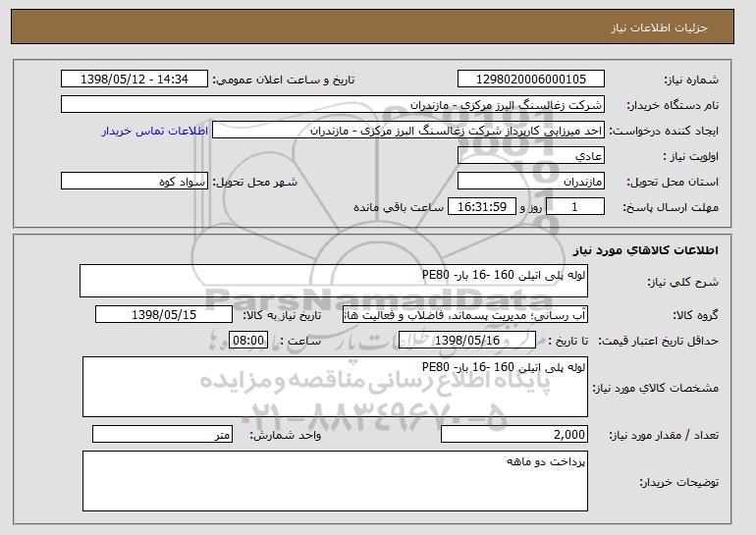
Task: Click the delivery province field مازندران
Action: (x=531, y=182)
